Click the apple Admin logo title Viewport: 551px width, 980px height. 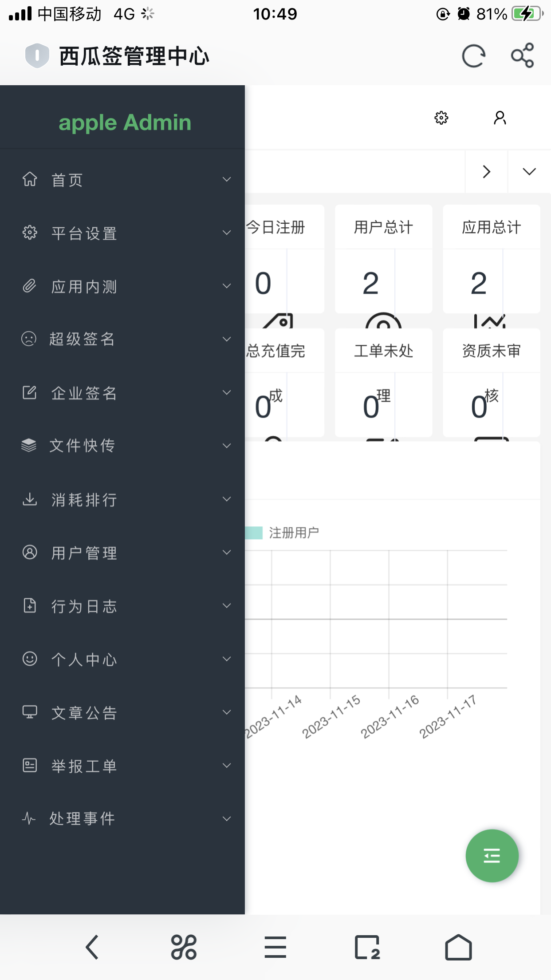(125, 123)
